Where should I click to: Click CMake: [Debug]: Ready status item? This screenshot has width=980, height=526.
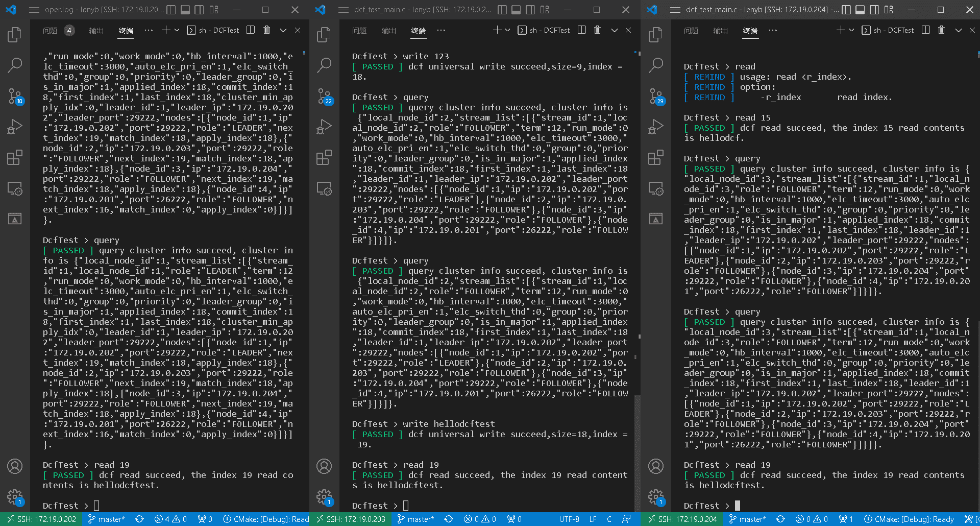click(x=909, y=519)
